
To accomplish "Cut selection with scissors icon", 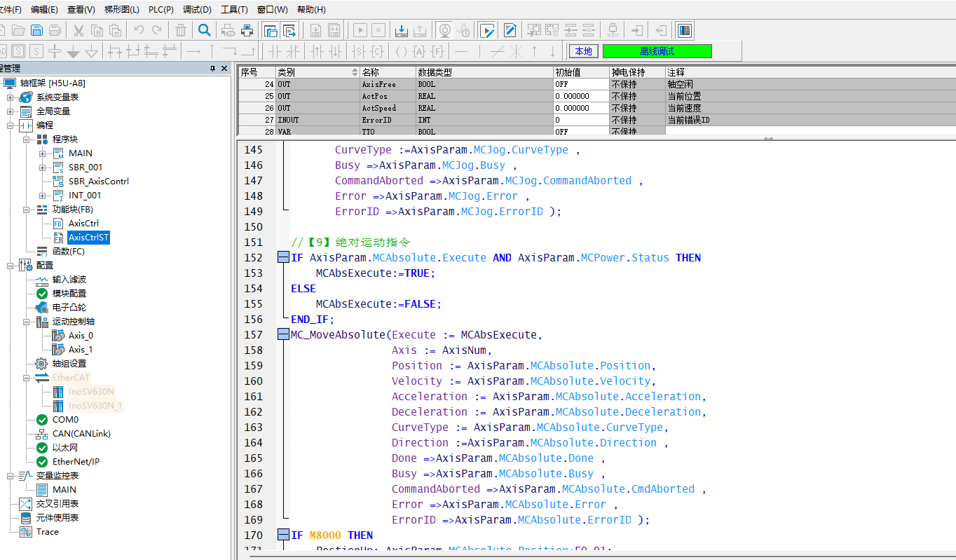I will click(79, 30).
